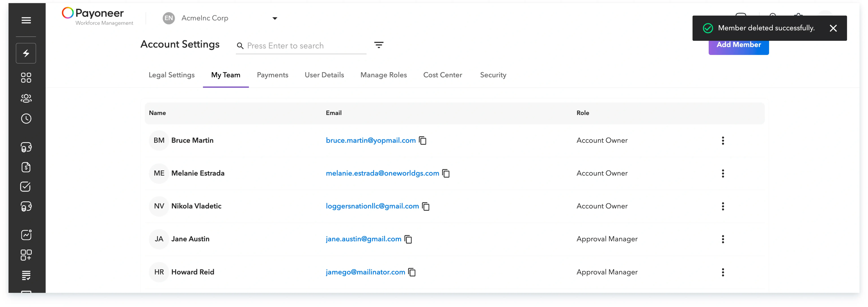Screen dimensions: 868x307
Task: Copy Jane Austin's email address
Action: point(408,239)
